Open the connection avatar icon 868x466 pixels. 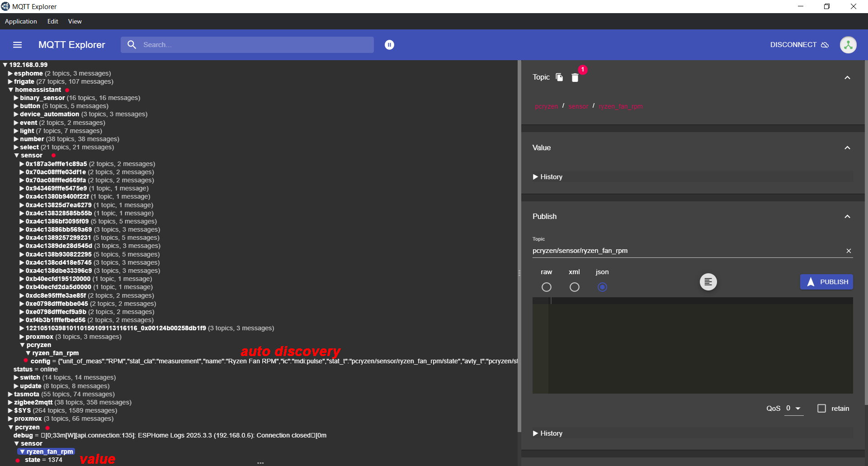pos(848,45)
